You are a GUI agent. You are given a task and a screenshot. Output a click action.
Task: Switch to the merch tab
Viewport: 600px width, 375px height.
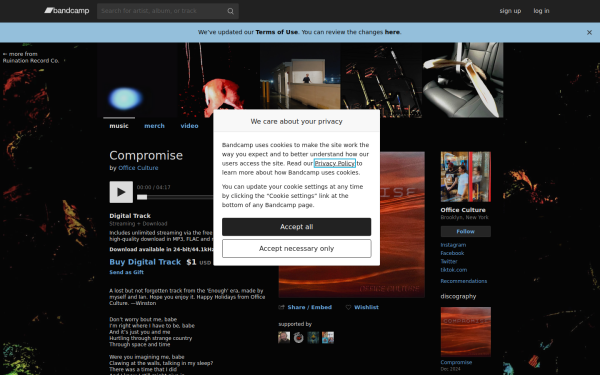tap(155, 126)
